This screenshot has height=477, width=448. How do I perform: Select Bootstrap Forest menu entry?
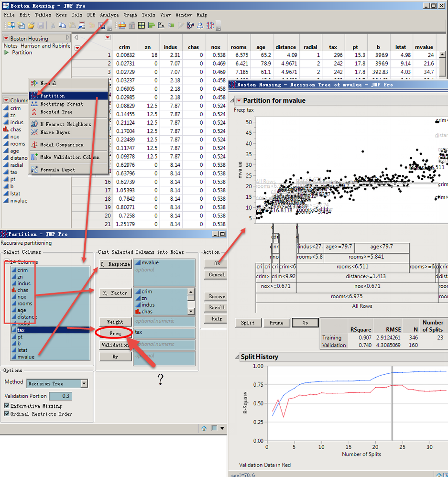pos(68,104)
